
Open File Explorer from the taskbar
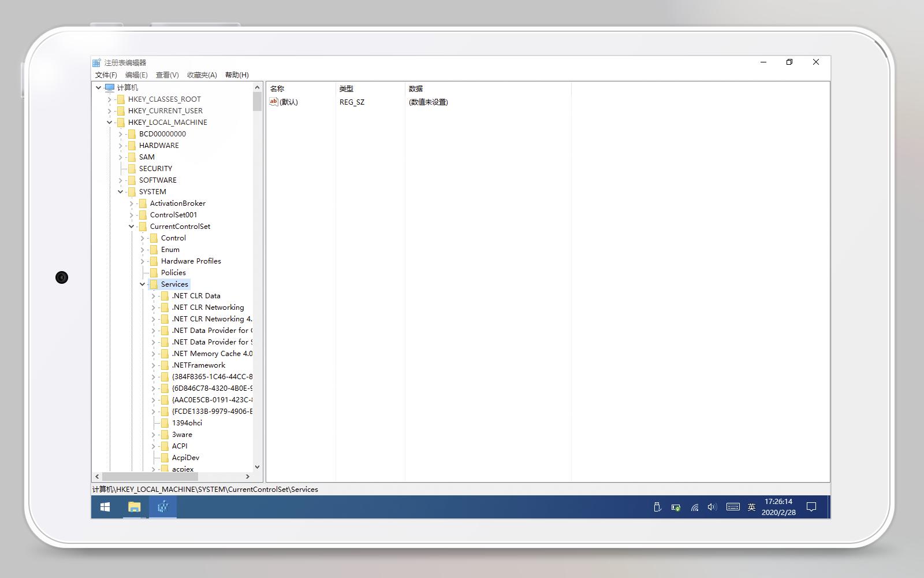click(x=133, y=507)
